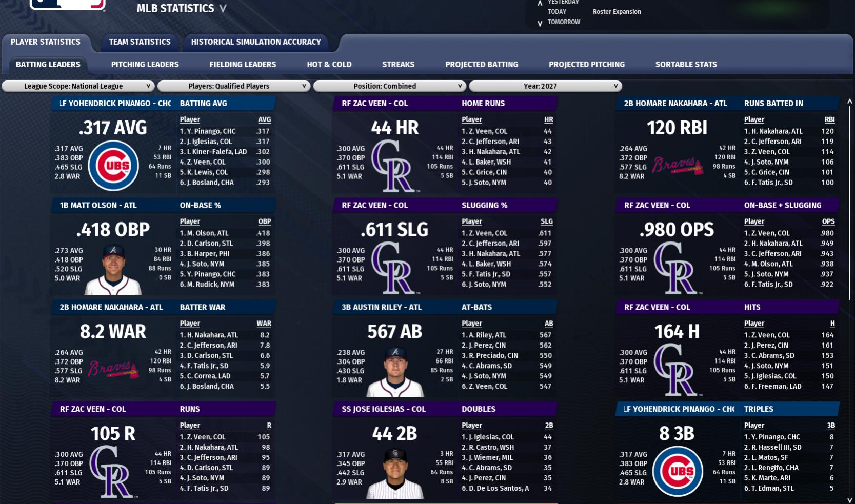
Task: Click the TODAY date label
Action: [557, 12]
